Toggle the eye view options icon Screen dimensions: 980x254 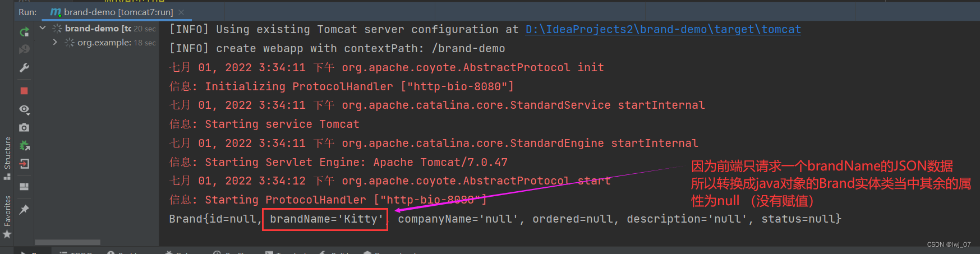tap(24, 109)
